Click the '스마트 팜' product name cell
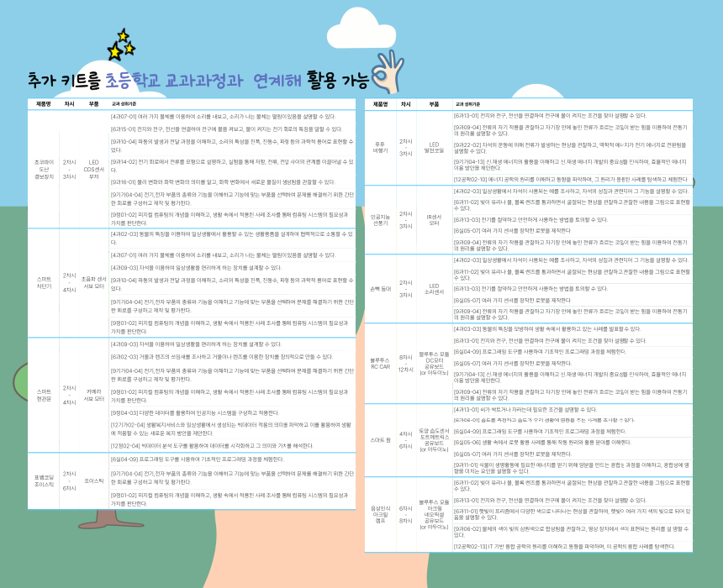Viewport: 723px width, 588px height. [x=380, y=440]
